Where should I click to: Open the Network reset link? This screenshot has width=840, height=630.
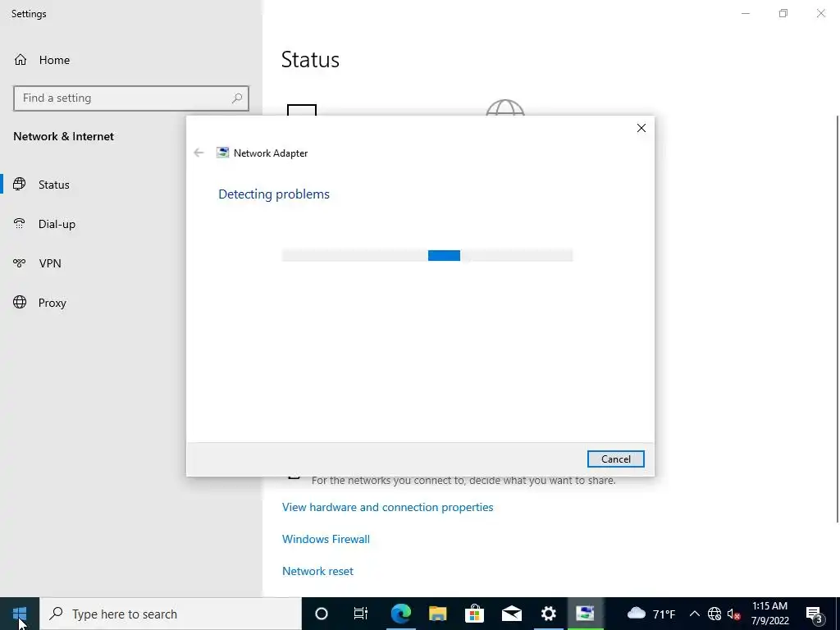tap(317, 571)
